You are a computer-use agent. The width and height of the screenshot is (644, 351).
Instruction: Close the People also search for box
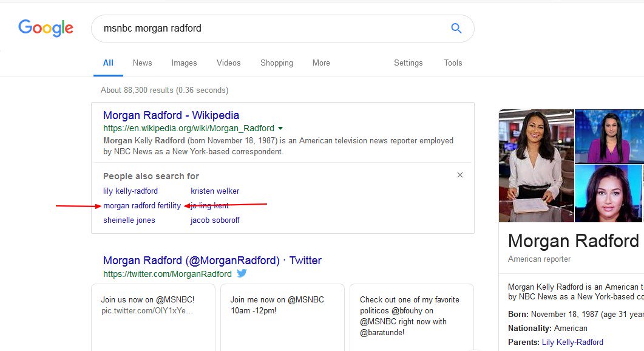(460, 175)
